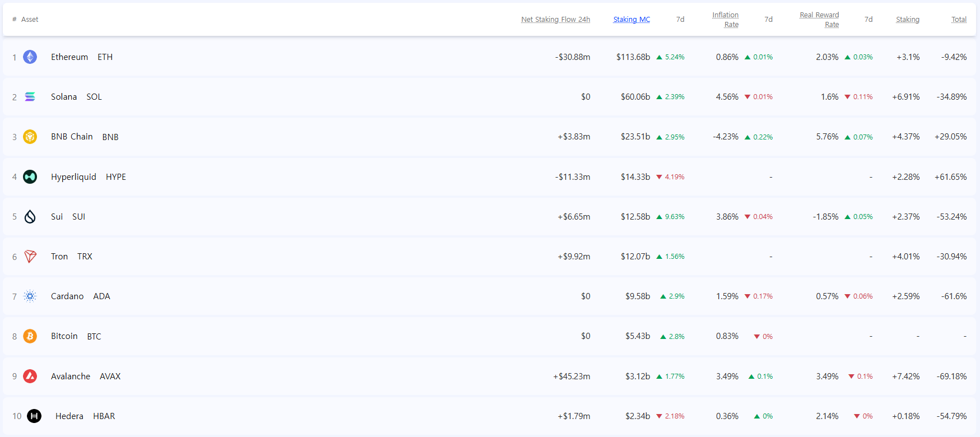Click the Sui droplet logo icon
The height and width of the screenshot is (437, 980).
click(30, 217)
